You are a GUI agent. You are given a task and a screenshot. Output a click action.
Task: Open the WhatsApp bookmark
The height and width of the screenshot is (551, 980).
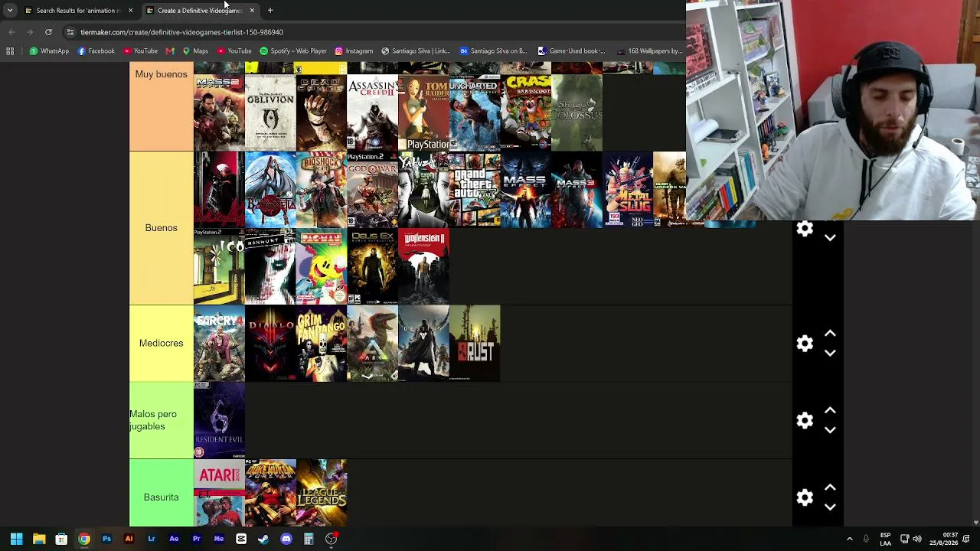point(49,51)
